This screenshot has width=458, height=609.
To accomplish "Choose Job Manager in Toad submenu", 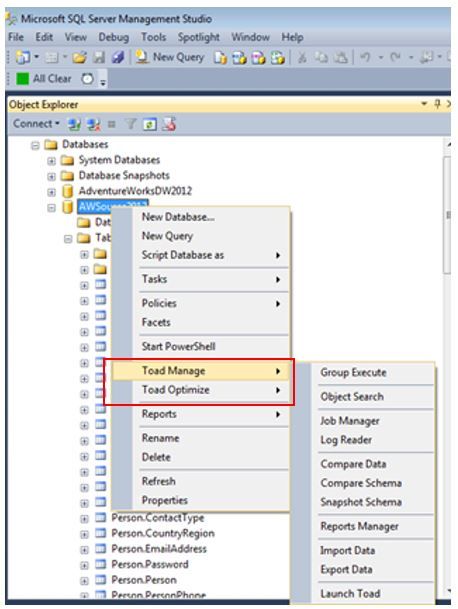I will click(x=363, y=420).
